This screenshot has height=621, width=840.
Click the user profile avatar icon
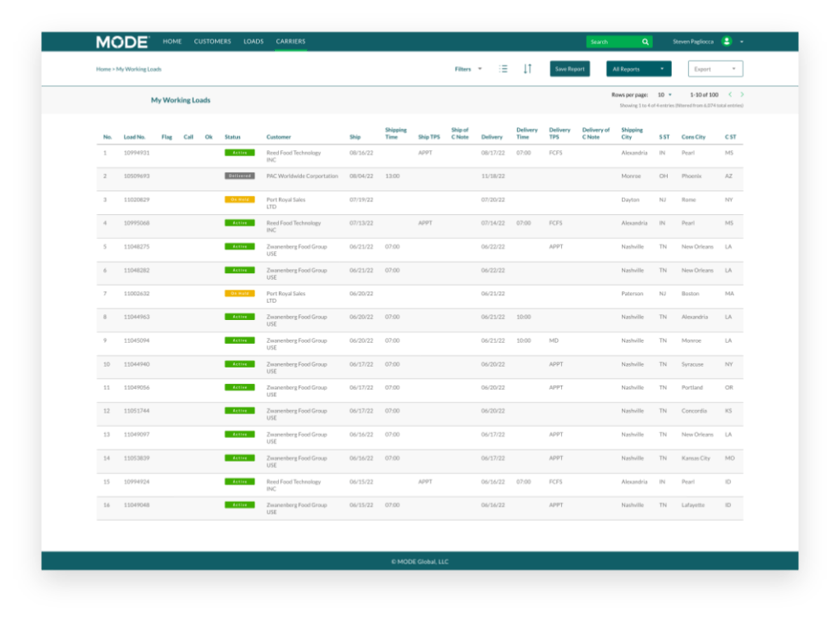tap(727, 41)
